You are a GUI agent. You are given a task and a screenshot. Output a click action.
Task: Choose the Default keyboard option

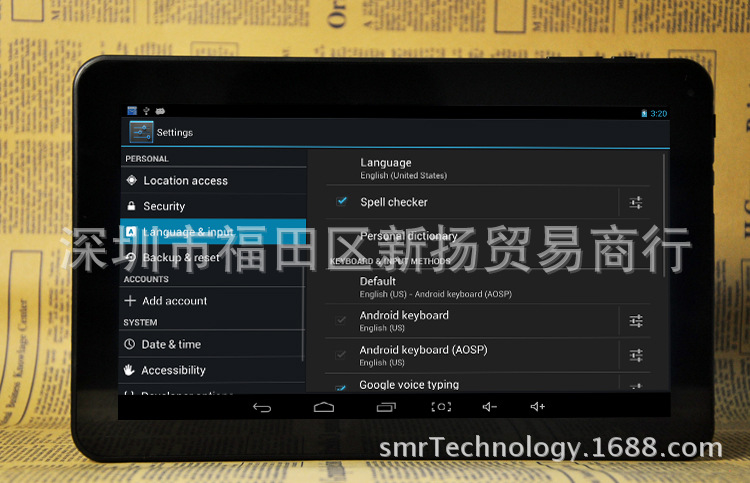click(488, 287)
